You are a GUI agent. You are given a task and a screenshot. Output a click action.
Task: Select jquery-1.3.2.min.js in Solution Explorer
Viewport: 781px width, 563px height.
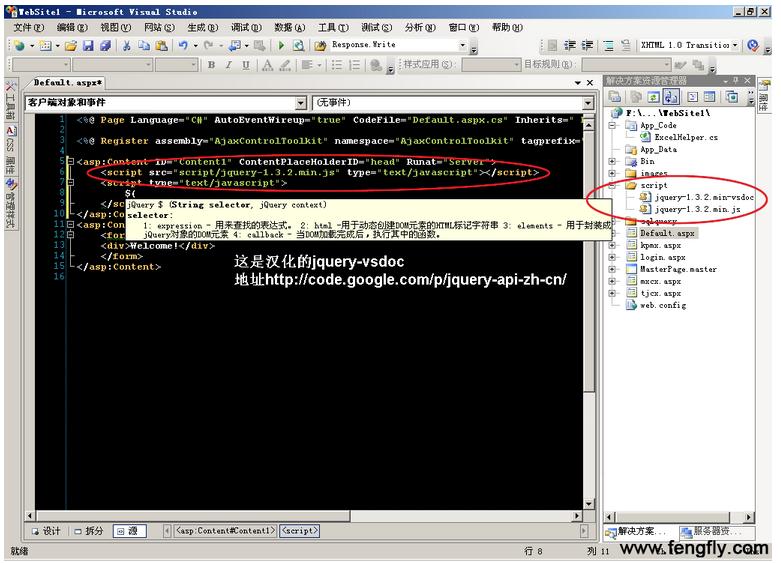click(697, 209)
